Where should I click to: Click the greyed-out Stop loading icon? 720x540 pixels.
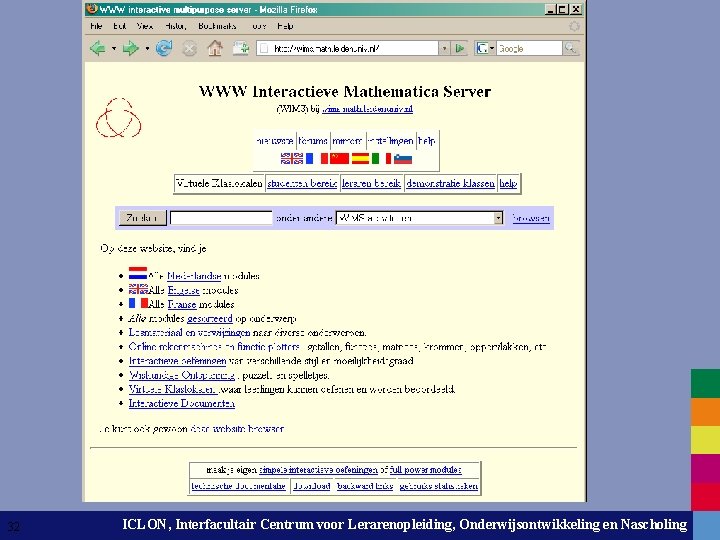189,48
